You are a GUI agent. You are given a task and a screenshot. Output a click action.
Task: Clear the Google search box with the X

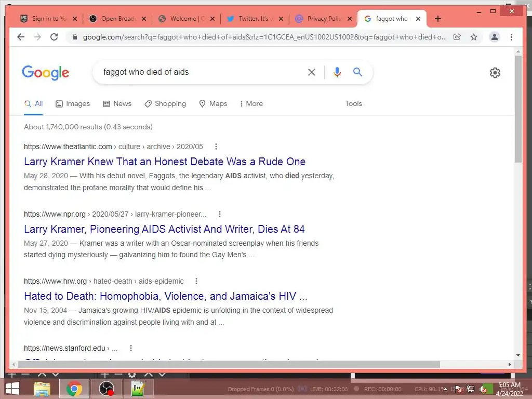[312, 72]
